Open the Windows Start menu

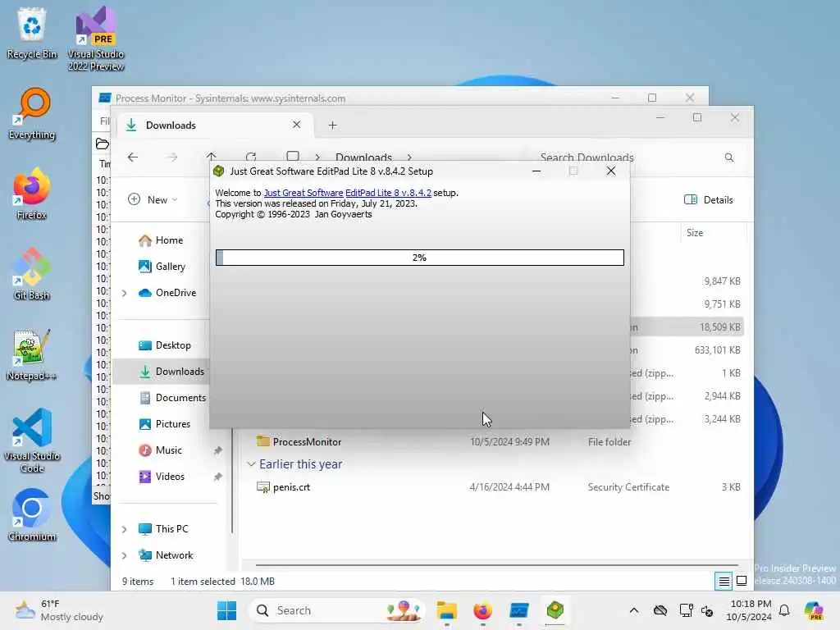(x=227, y=610)
